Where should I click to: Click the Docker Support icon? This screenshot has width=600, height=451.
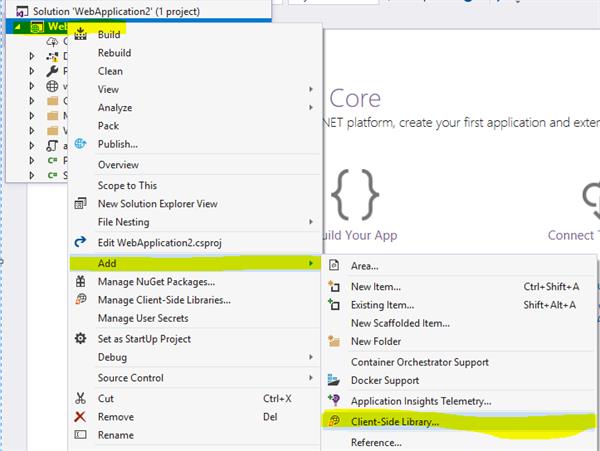(x=335, y=380)
